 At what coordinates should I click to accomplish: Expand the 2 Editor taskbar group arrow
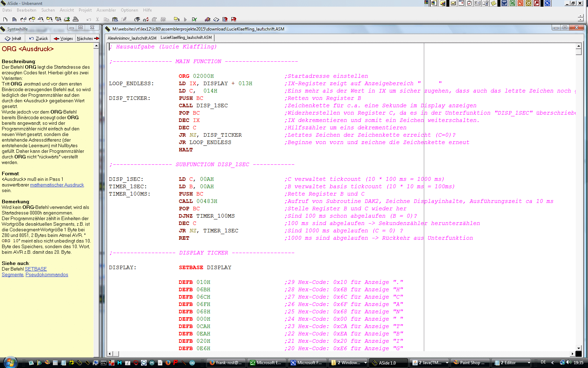pos(528,363)
